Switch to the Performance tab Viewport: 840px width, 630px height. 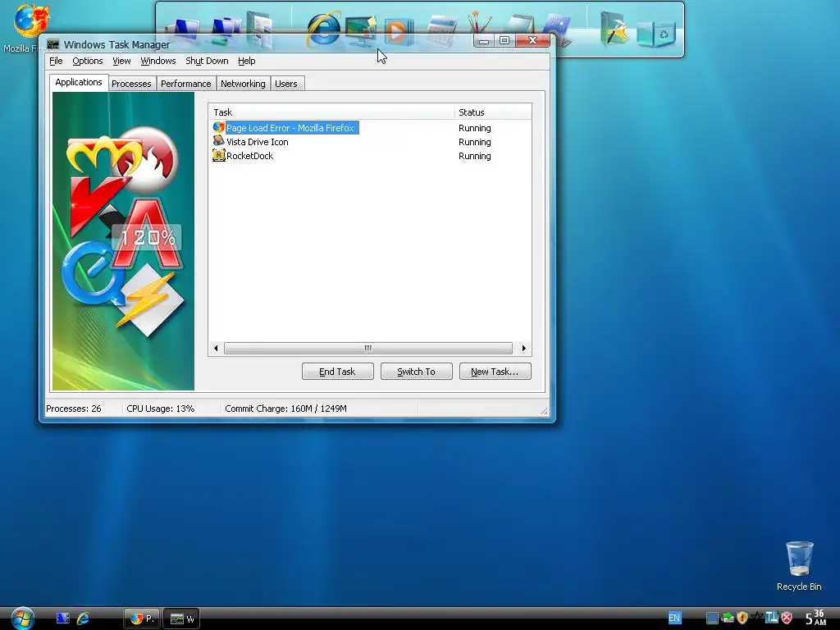coord(186,84)
